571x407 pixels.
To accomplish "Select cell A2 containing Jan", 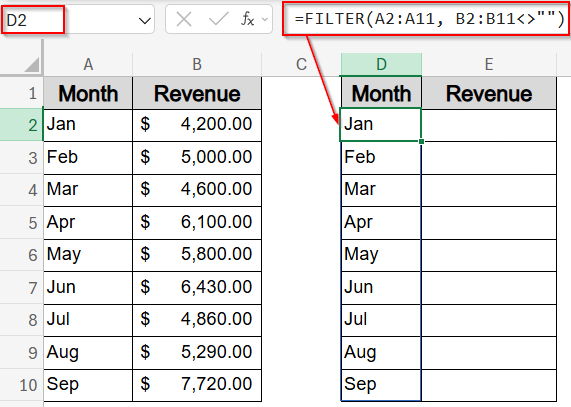I will point(88,125).
